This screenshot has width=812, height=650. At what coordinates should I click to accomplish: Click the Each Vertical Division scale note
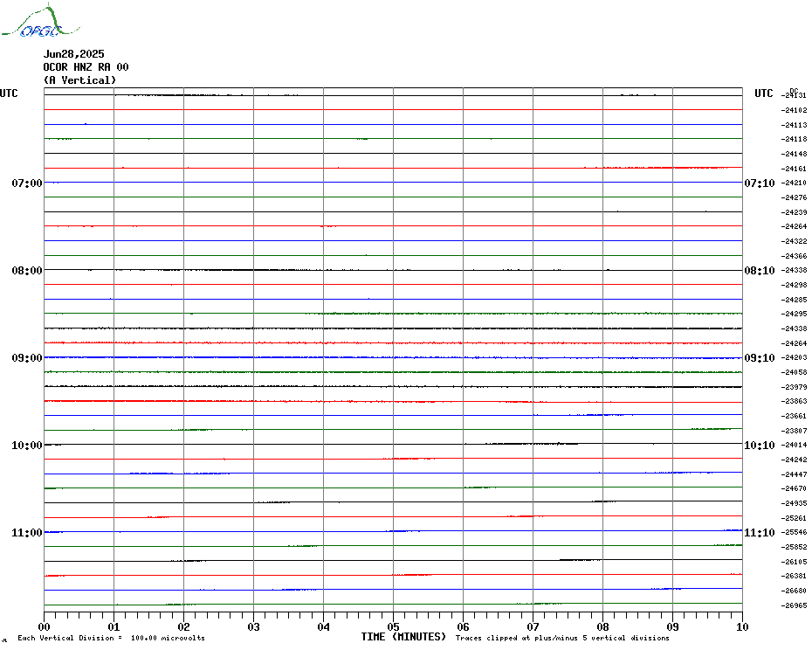click(x=112, y=638)
